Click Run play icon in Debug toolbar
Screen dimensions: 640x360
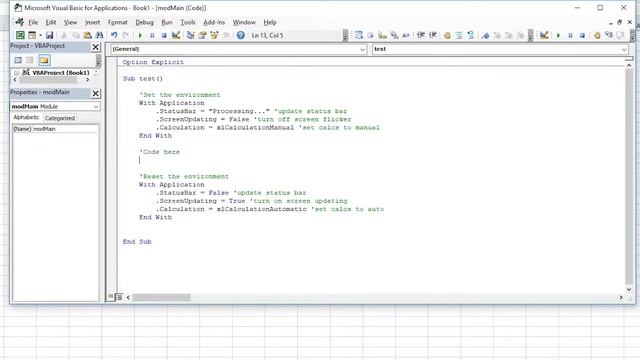558,35
